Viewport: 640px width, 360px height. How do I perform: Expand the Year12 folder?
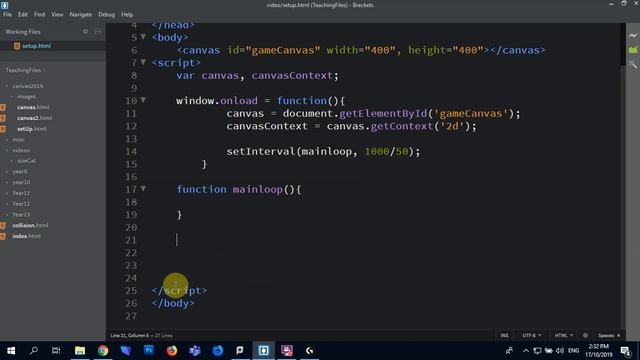(x=7, y=204)
